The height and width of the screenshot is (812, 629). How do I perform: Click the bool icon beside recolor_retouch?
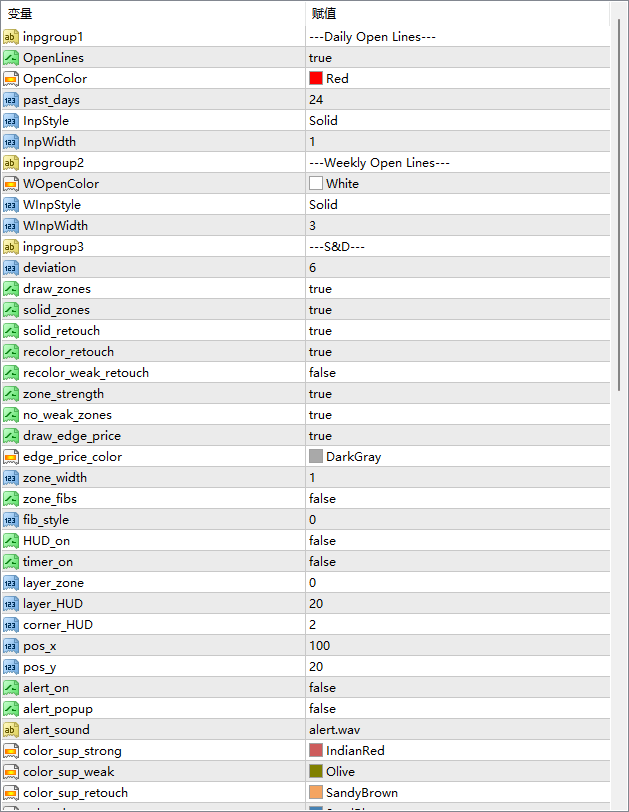pyautogui.click(x=11, y=352)
